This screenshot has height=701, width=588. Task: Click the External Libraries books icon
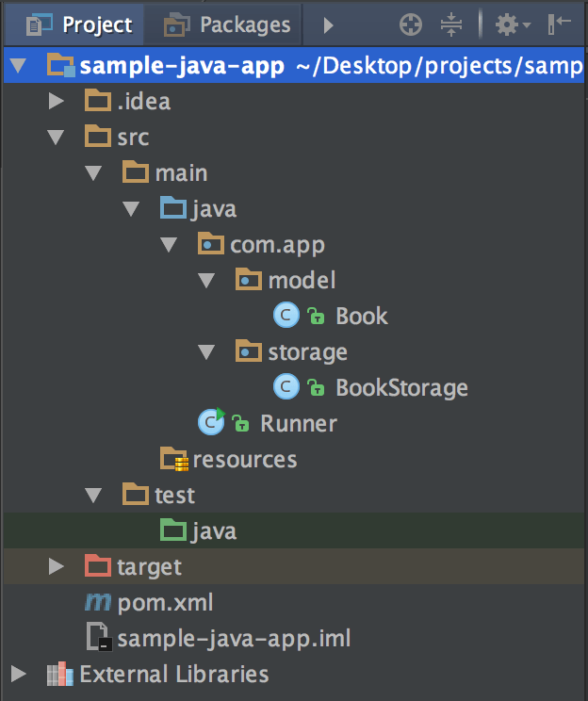[x=60, y=674]
